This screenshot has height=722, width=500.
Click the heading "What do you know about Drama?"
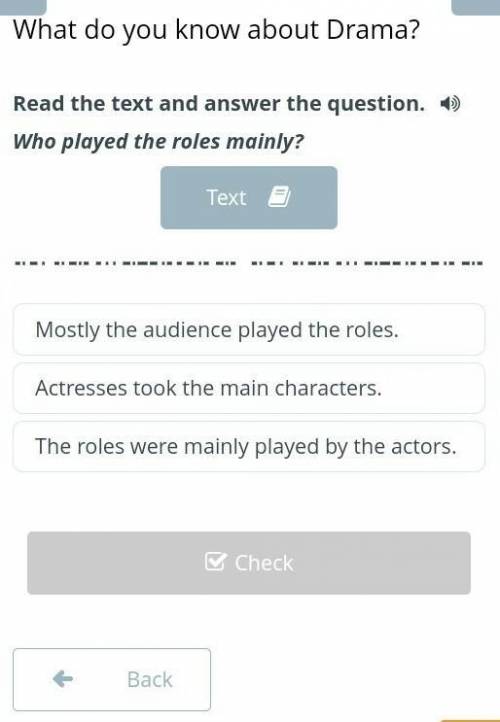click(x=217, y=29)
